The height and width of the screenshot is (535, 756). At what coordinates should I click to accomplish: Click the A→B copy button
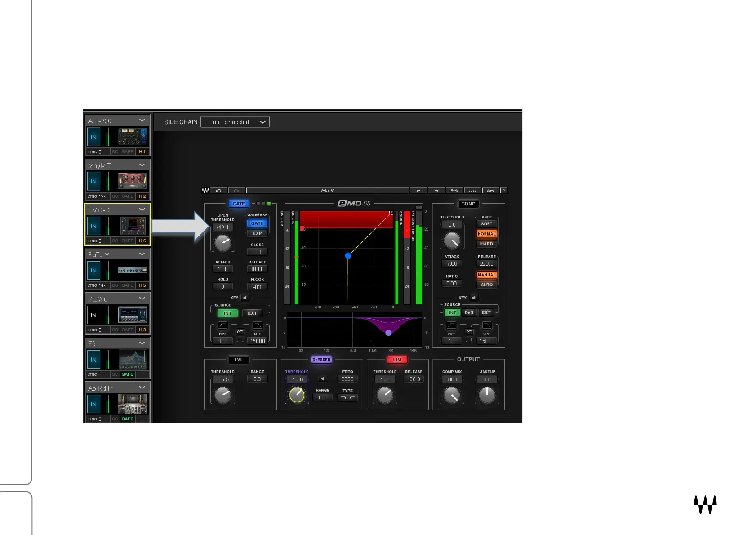point(454,191)
